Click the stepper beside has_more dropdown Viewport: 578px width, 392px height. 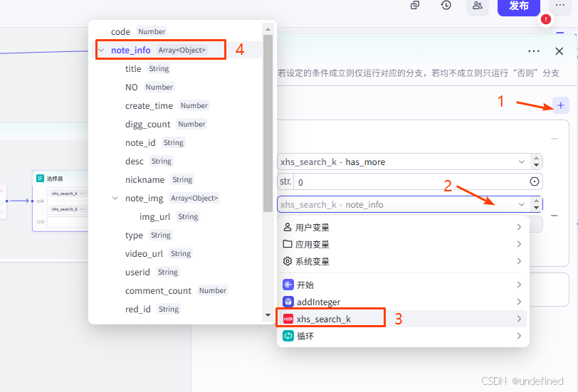click(536, 161)
